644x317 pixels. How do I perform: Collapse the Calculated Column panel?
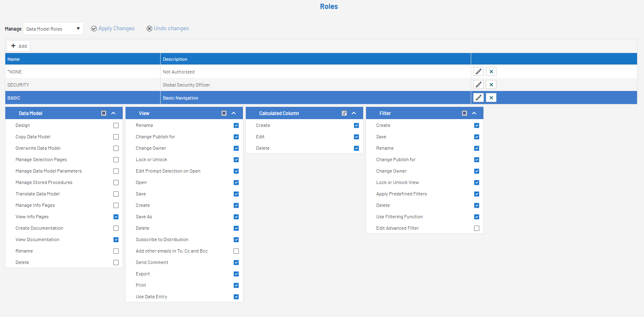354,113
